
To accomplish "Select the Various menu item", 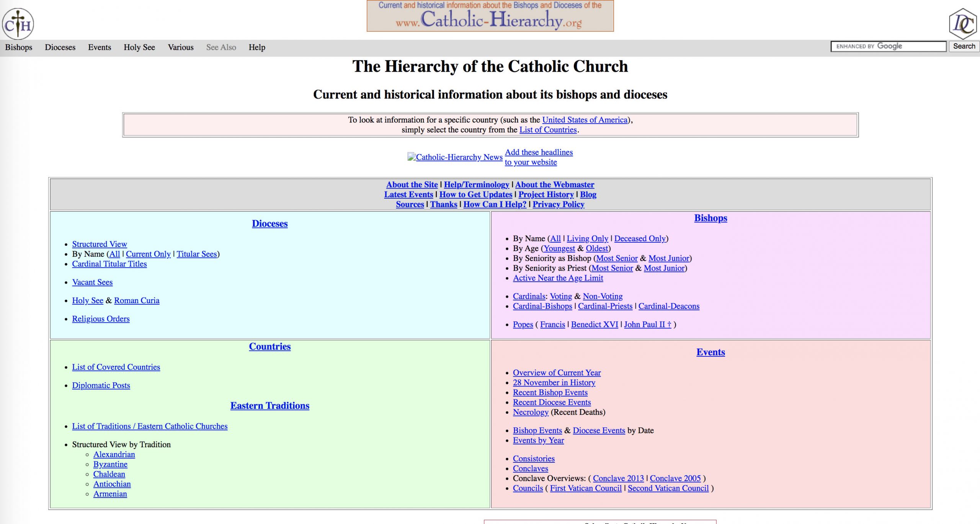I will (180, 47).
